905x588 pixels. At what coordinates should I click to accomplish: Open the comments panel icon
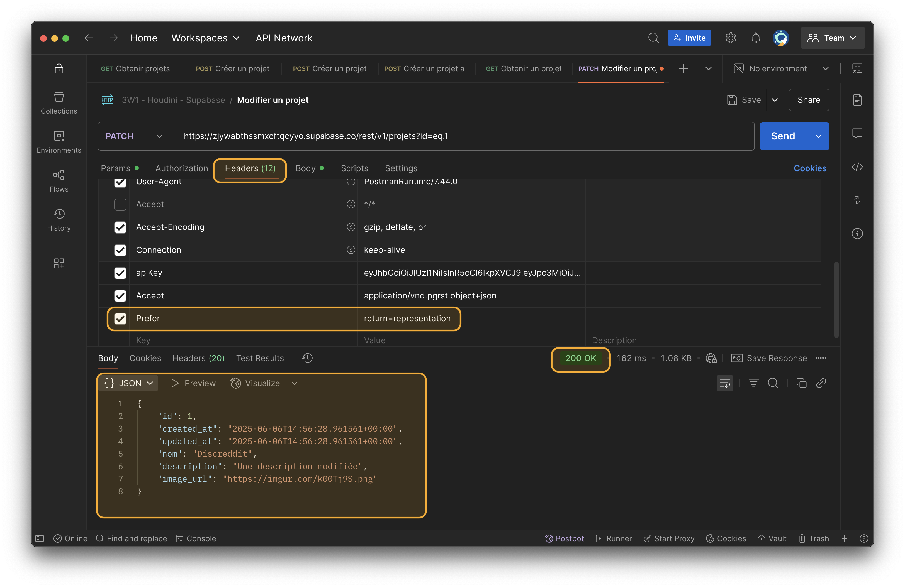point(857,133)
